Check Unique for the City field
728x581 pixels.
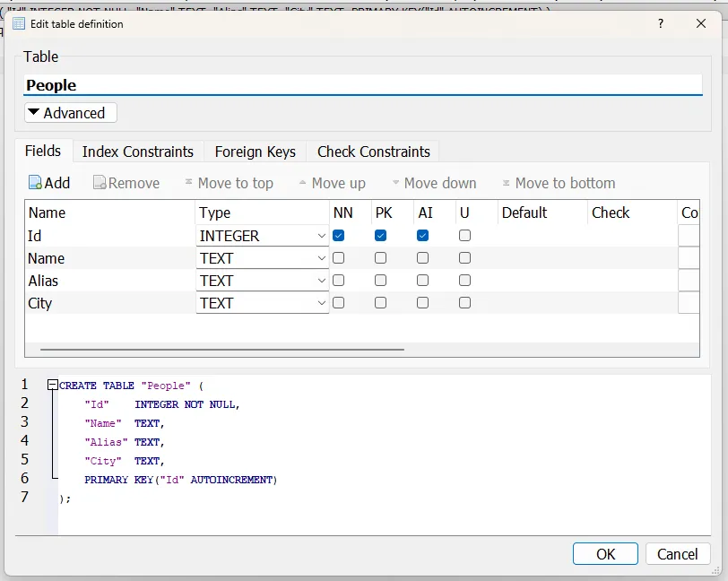click(464, 303)
